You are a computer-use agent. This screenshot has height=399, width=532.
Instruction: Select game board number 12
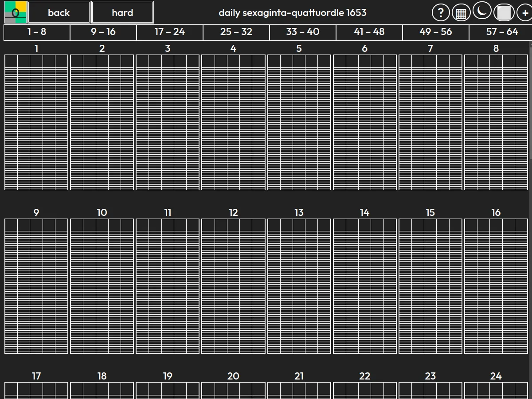point(234,286)
